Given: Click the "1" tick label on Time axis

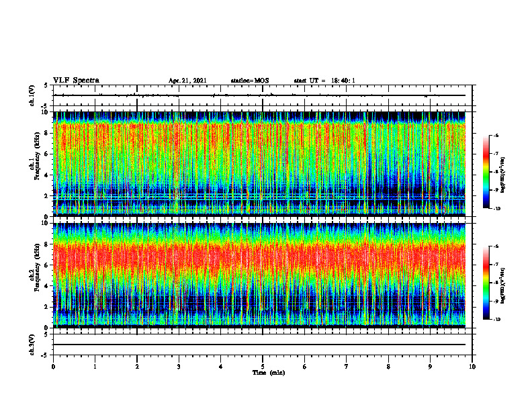Looking at the screenshot, I should [x=95, y=367].
